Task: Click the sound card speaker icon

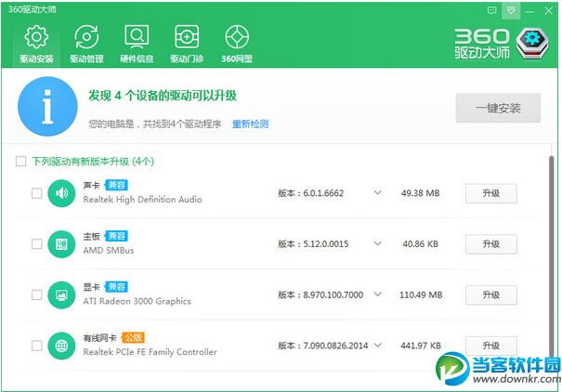Action: [x=61, y=193]
